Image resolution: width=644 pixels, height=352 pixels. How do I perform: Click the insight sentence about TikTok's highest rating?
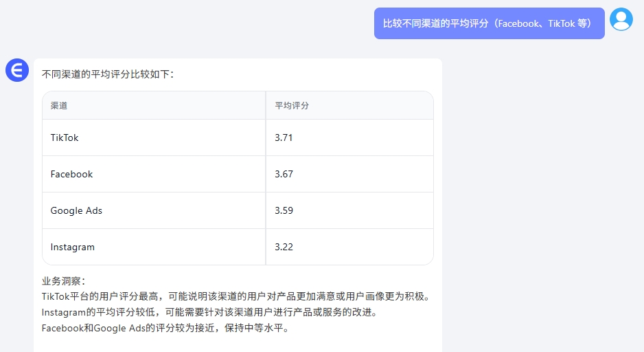click(236, 296)
